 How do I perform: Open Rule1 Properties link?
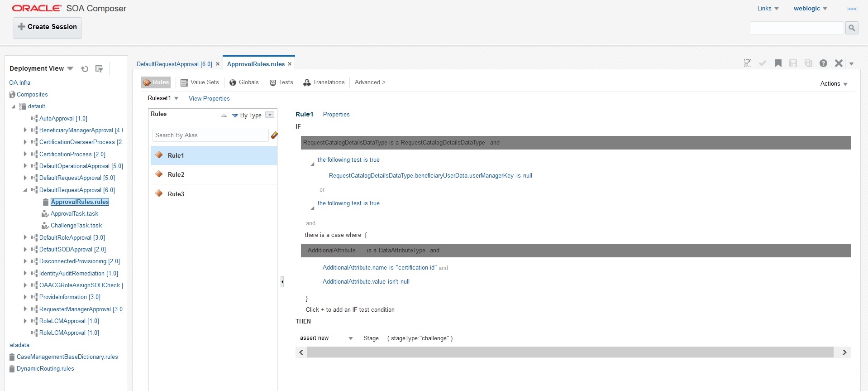click(336, 115)
